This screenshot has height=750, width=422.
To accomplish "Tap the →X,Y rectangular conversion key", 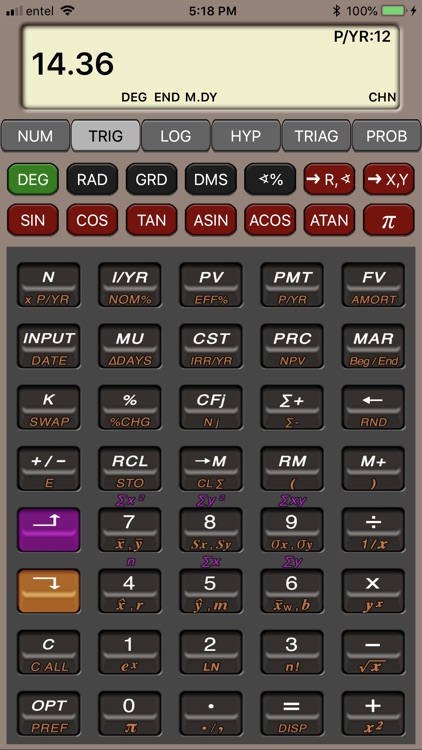I will pos(389,179).
